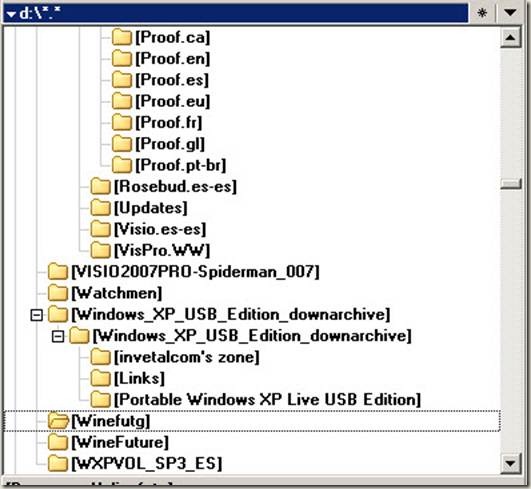Open the history dropdown arrow in header
Viewport: 531px width, 489px height.
point(510,13)
